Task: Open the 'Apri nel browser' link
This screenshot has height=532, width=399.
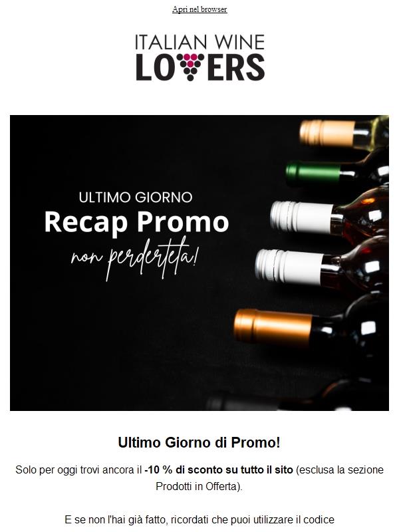Action: tap(199, 9)
